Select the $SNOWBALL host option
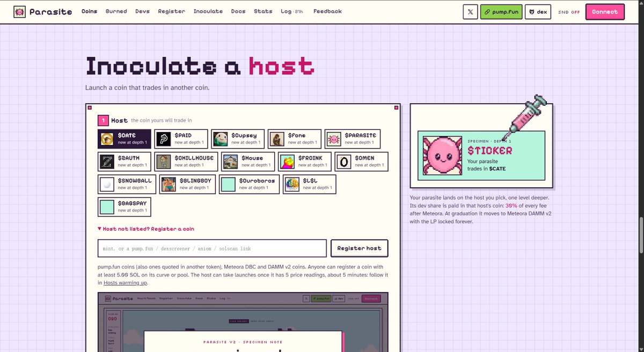The height and width of the screenshot is (352, 644). (127, 184)
